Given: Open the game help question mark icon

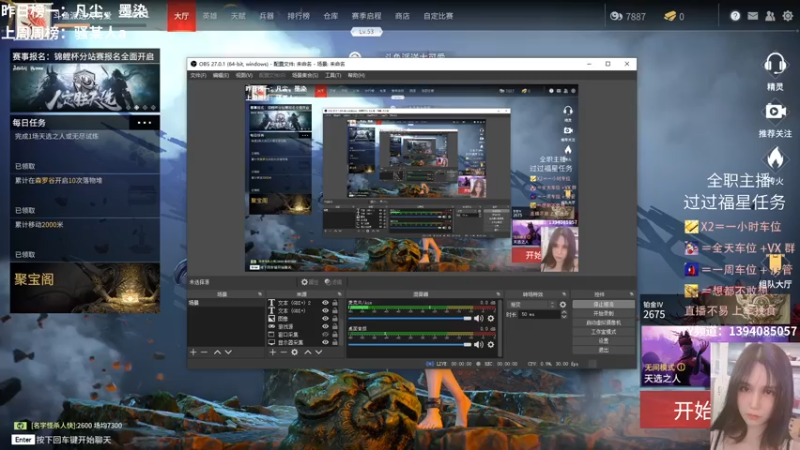Looking at the screenshot, I should pyautogui.click(x=735, y=16).
